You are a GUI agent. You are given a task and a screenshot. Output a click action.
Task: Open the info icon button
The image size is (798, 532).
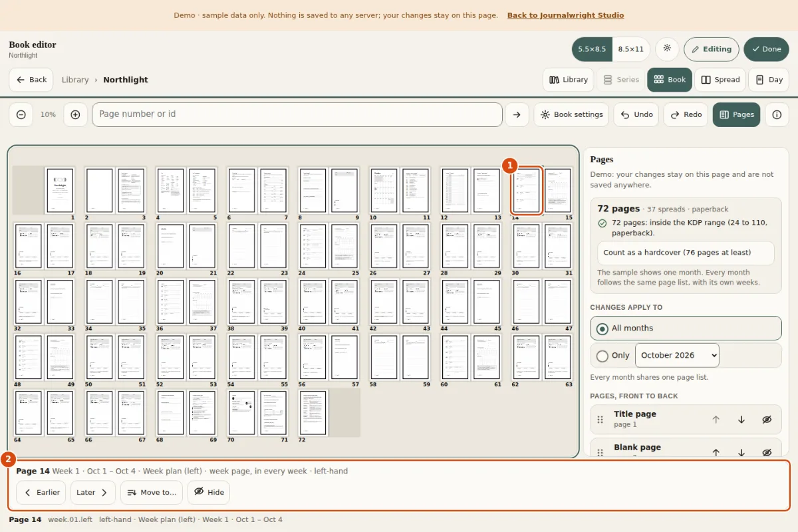coord(777,114)
